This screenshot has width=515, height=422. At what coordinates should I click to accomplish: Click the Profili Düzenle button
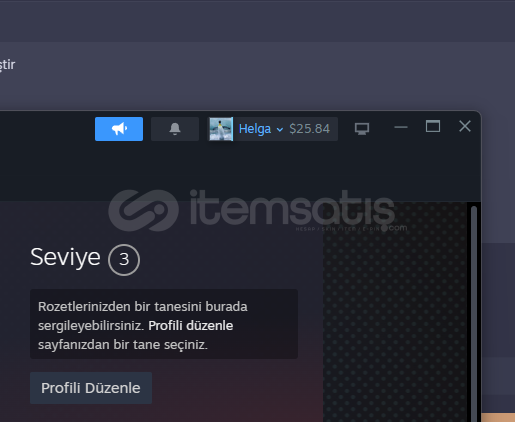[91, 388]
